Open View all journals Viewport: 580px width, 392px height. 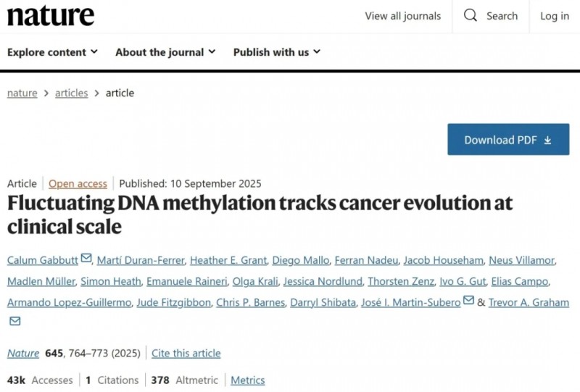click(x=402, y=16)
